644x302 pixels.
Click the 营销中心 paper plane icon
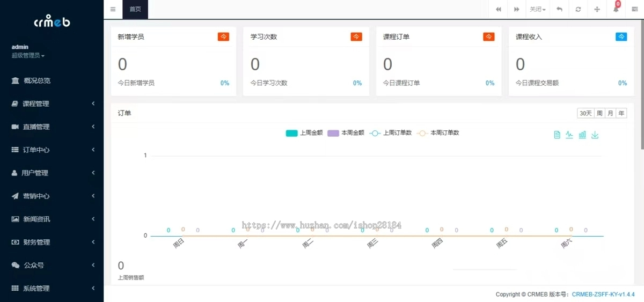point(15,196)
